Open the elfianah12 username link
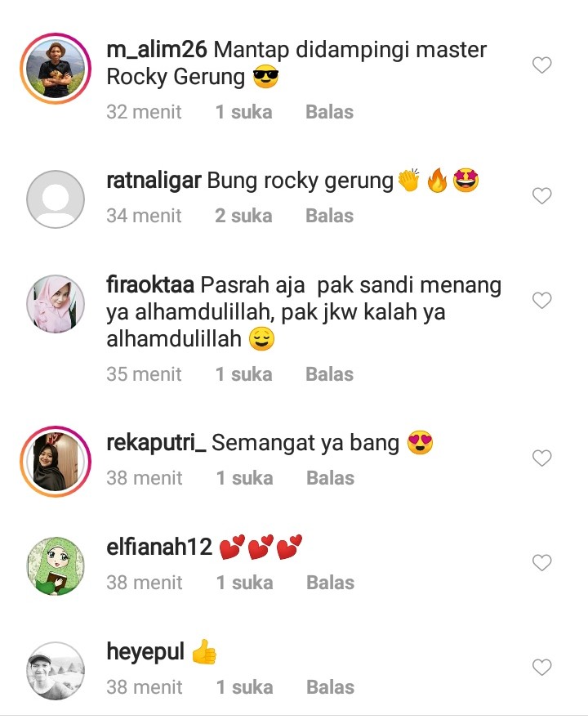Screen dimensions: 588x724 159,547
